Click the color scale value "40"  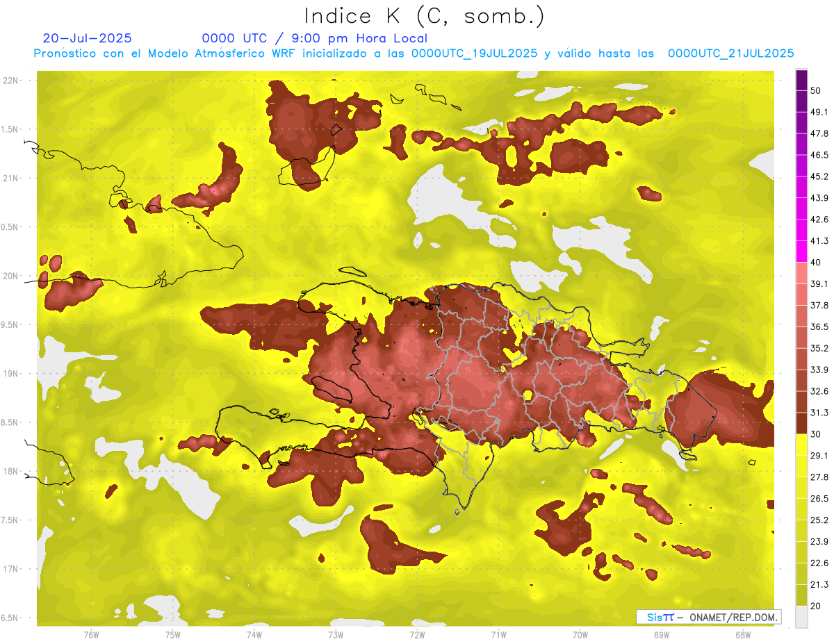click(817, 263)
